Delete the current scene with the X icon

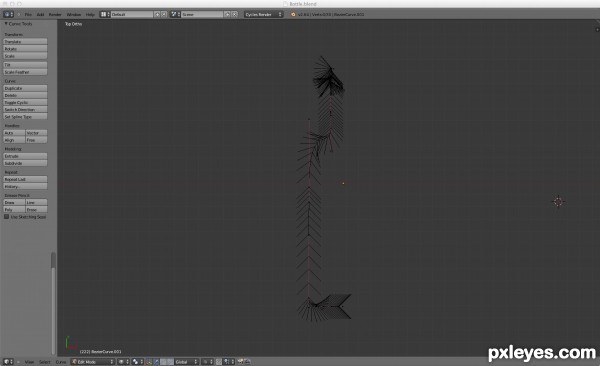[234, 14]
